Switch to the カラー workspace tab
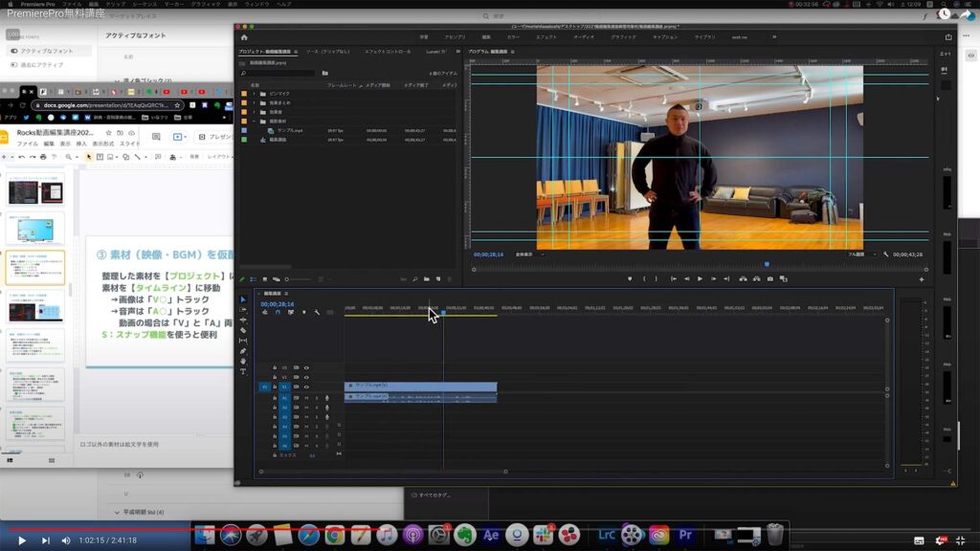980x551 pixels. [514, 37]
